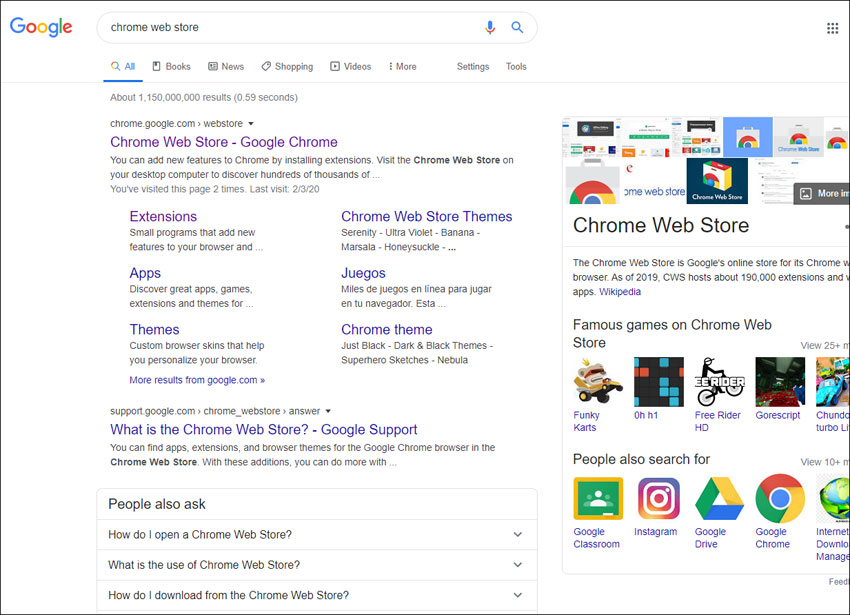Click 'About 1,150,000,000 results' stats text

204,98
